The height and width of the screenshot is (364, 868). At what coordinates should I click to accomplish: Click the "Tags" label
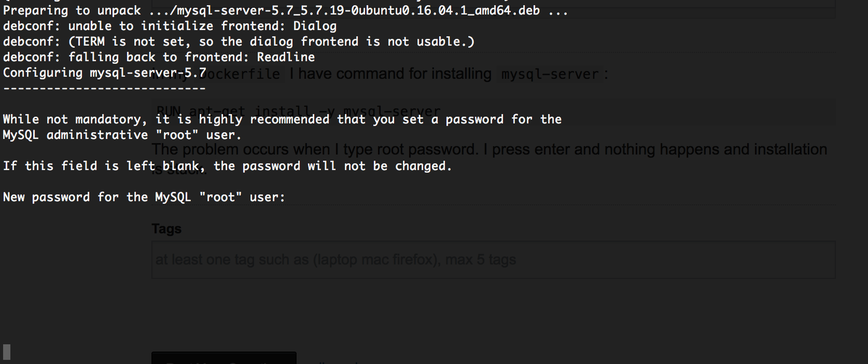click(166, 229)
